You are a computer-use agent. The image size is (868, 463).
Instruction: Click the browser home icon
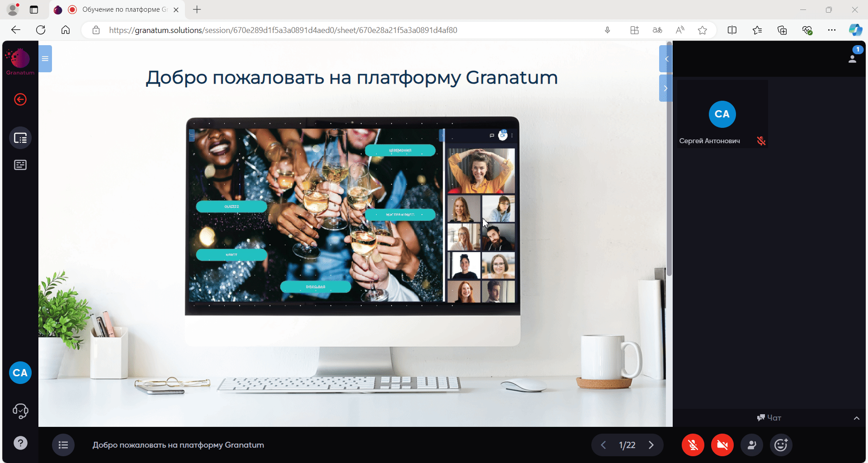pos(66,30)
